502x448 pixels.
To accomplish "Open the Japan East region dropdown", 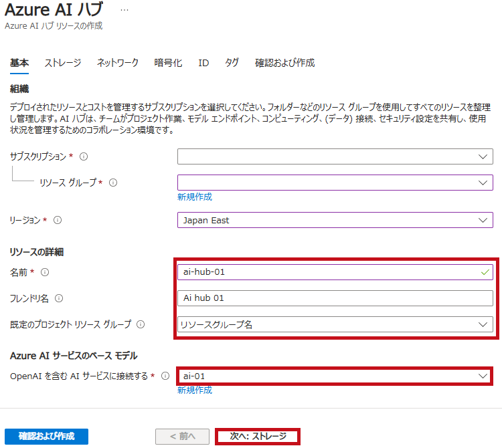I will pos(335,220).
